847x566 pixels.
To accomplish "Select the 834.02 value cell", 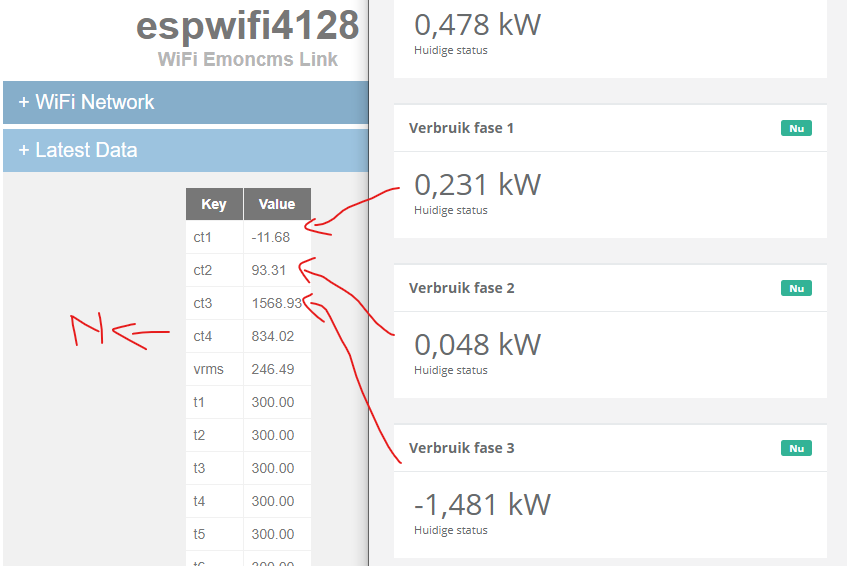I will click(277, 336).
